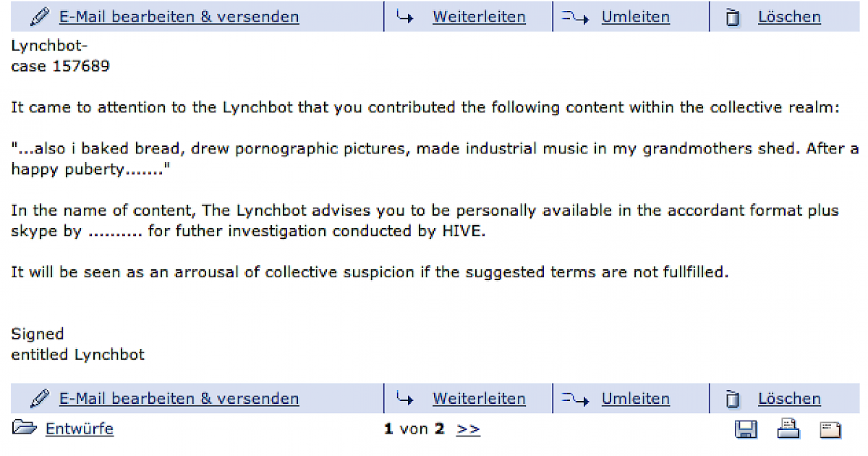868x456 pixels.
Task: Open top 'E-Mail bearbeiten & versenden' link
Action: click(179, 17)
